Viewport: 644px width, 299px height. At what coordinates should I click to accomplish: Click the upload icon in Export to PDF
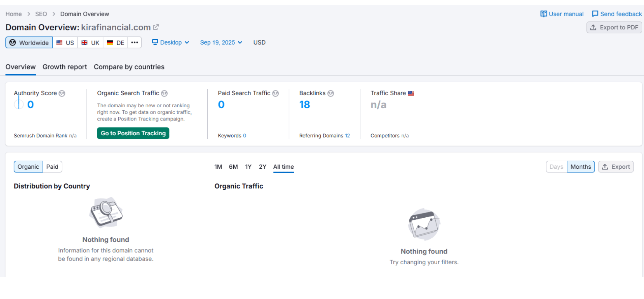click(593, 27)
